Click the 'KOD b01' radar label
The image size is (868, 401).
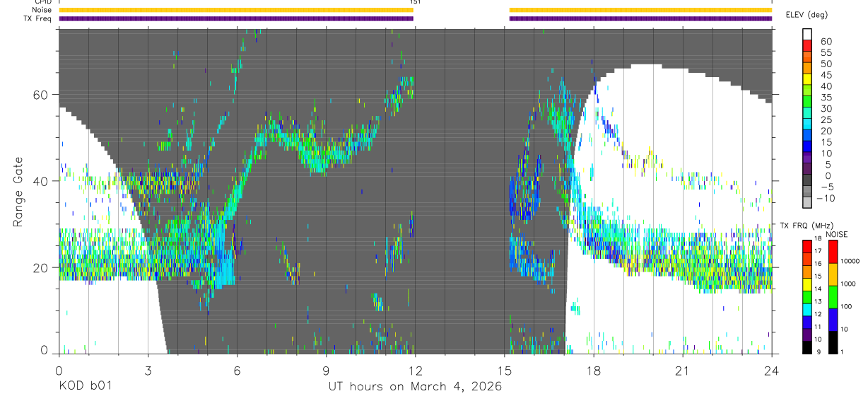click(85, 387)
